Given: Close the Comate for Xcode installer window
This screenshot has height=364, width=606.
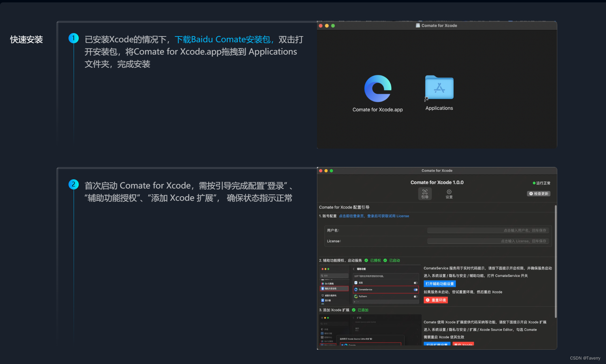Looking at the screenshot, I should click(320, 26).
